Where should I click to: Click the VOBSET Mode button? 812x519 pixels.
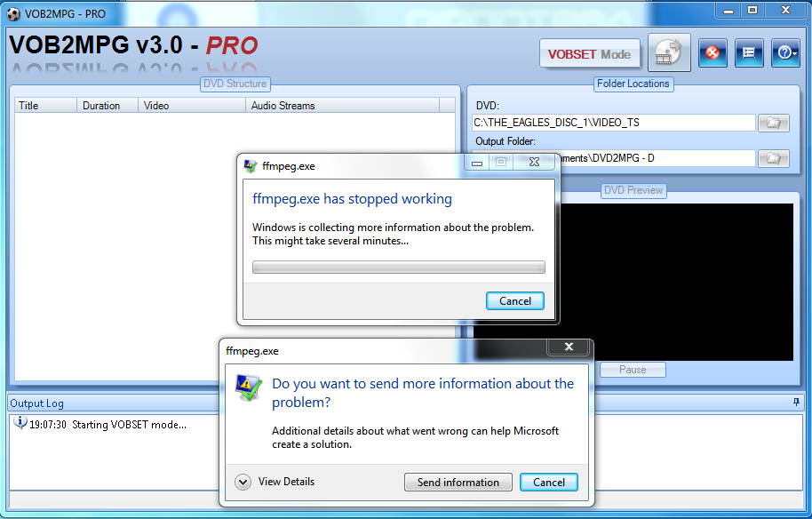(x=589, y=54)
